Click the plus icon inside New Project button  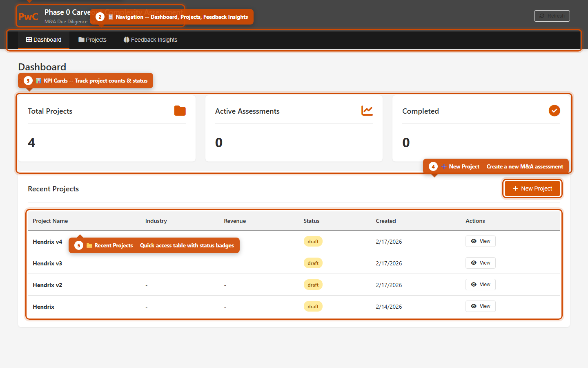515,188
